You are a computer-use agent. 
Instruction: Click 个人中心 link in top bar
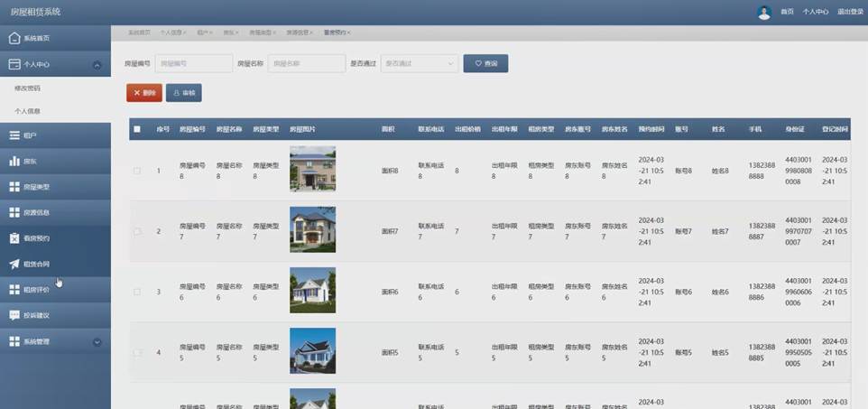click(816, 12)
